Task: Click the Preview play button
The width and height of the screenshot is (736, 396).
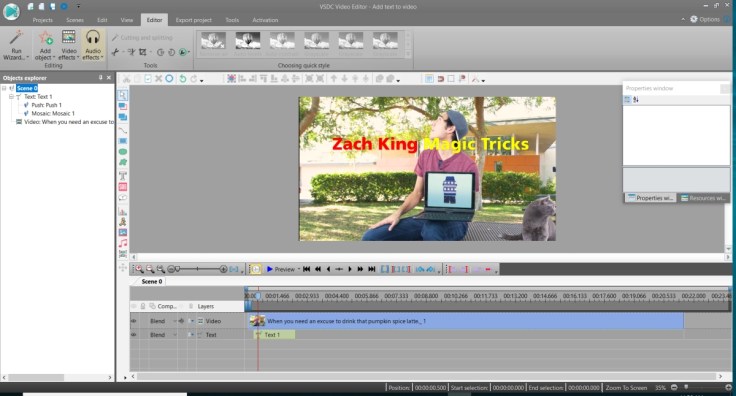Action: tap(281, 269)
